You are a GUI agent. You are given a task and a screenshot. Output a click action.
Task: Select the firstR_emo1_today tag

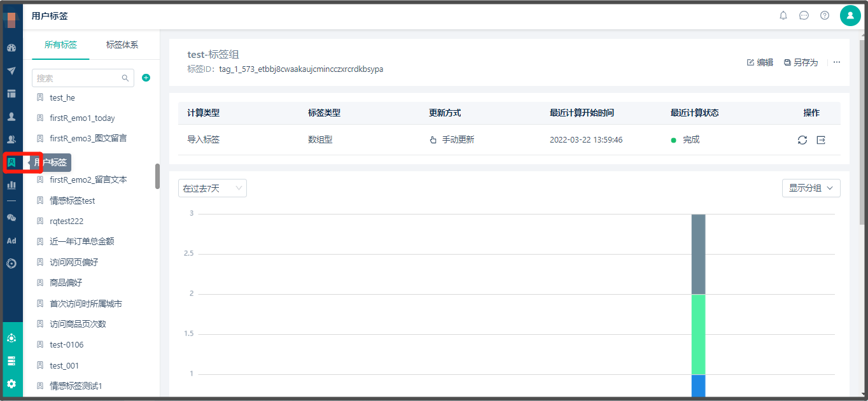point(82,118)
